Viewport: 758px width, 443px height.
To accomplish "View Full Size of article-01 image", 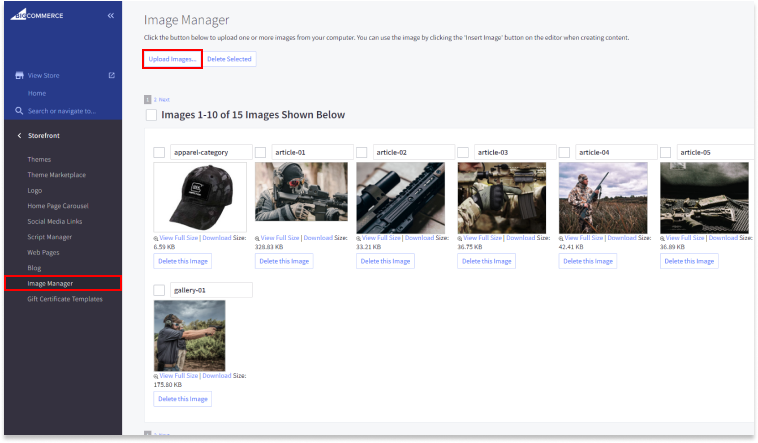I will pos(280,238).
